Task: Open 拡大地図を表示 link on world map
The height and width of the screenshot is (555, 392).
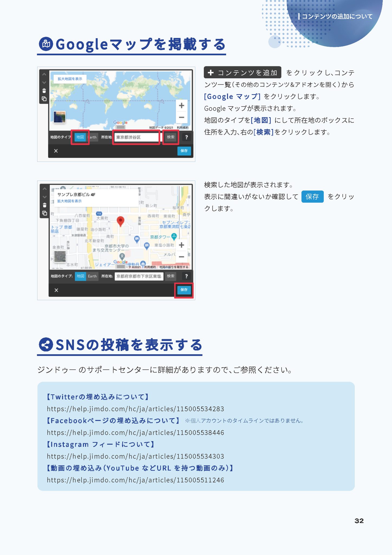Action: coord(70,79)
